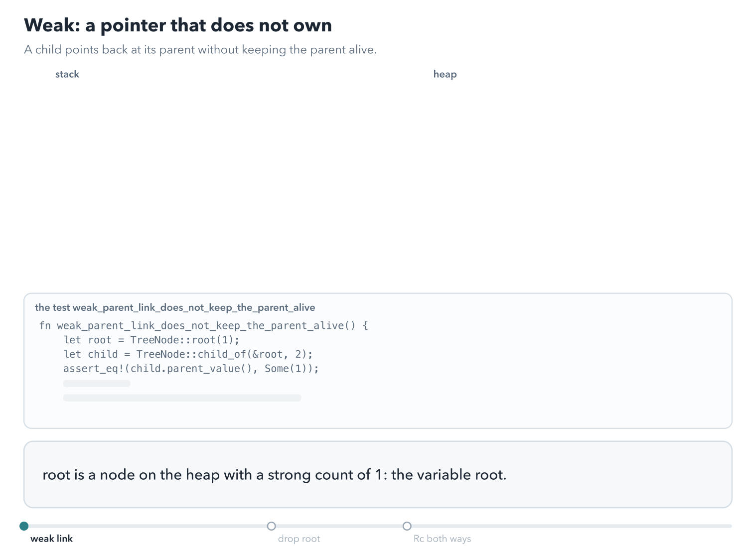Click the 'weak link' step label

pos(51,539)
